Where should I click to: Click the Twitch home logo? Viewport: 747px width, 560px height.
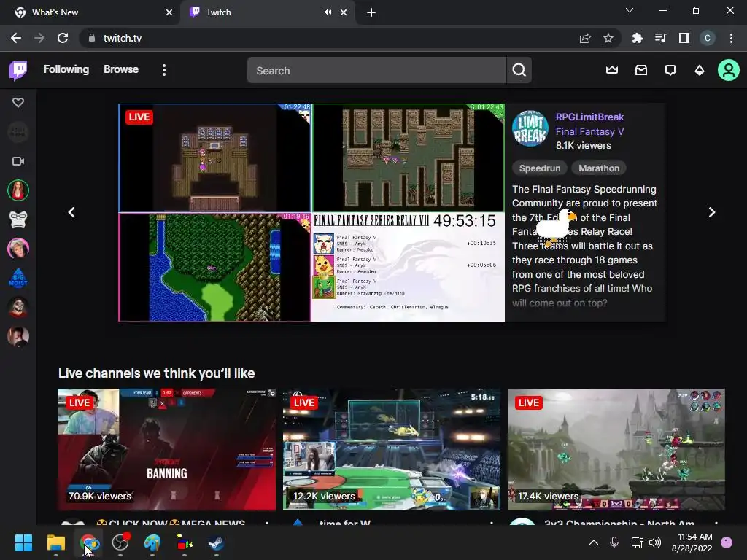click(x=18, y=71)
